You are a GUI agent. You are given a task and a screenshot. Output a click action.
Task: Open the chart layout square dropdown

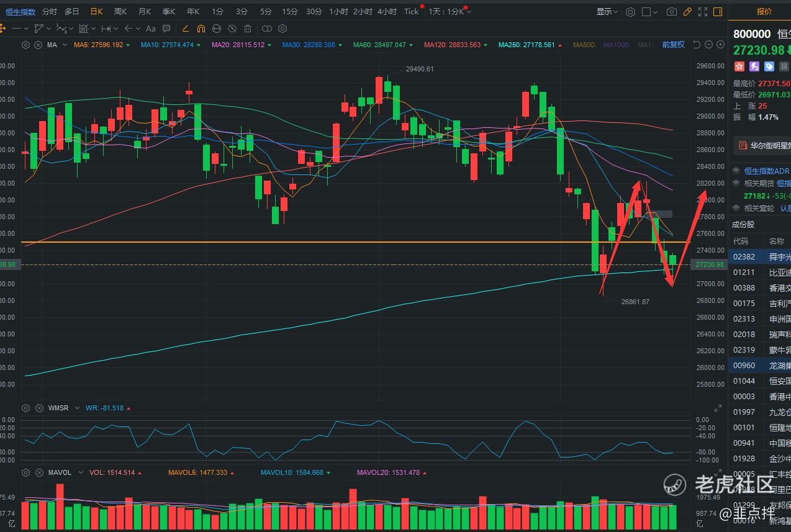(650, 11)
